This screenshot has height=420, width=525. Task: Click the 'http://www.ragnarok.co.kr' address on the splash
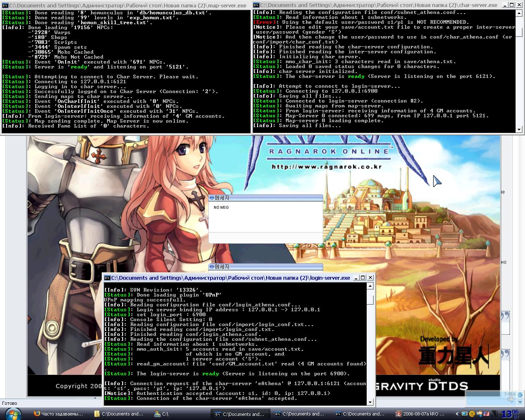click(x=327, y=167)
